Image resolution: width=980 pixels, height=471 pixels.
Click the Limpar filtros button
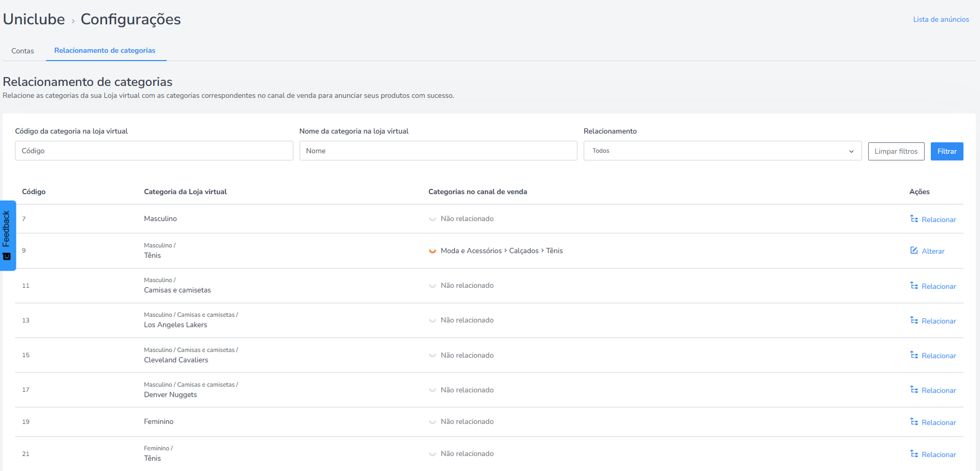pyautogui.click(x=896, y=151)
